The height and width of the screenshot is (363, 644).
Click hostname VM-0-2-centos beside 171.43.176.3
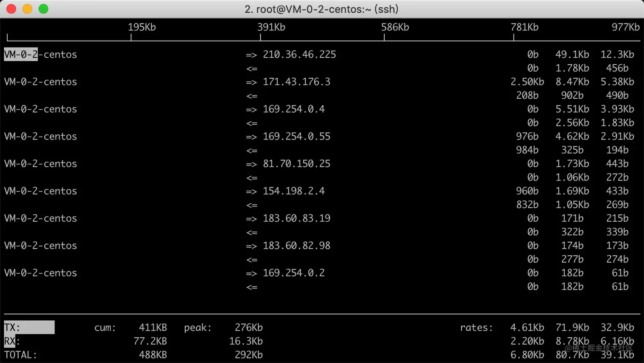40,82
